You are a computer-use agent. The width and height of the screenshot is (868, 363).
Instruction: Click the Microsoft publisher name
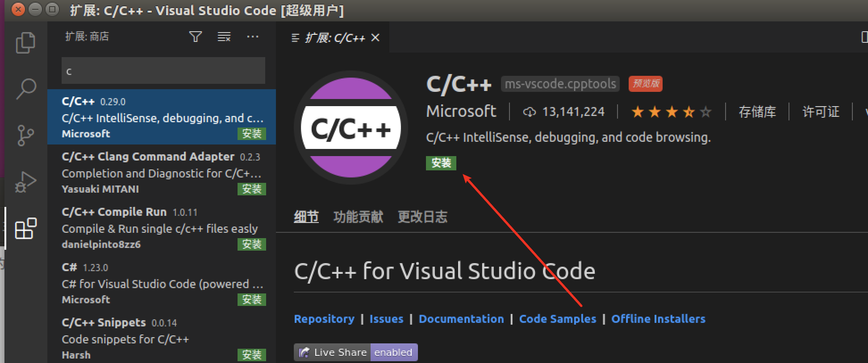point(461,111)
